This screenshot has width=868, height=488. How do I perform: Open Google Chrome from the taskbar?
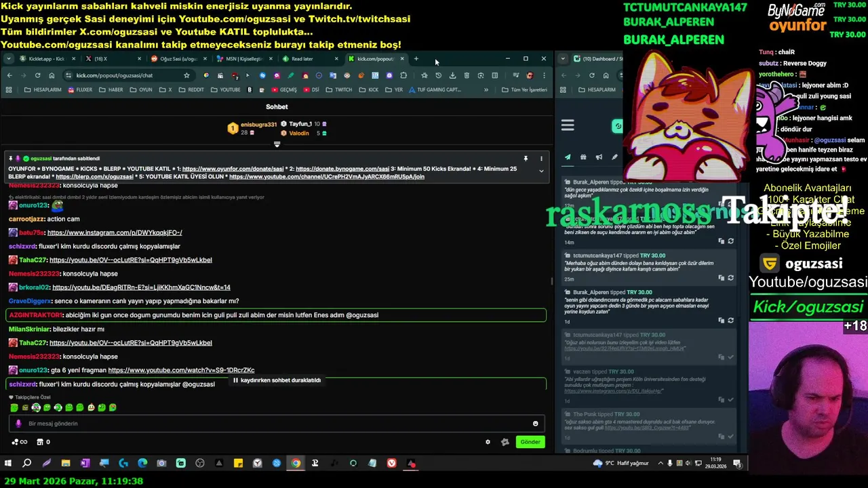pos(296,464)
